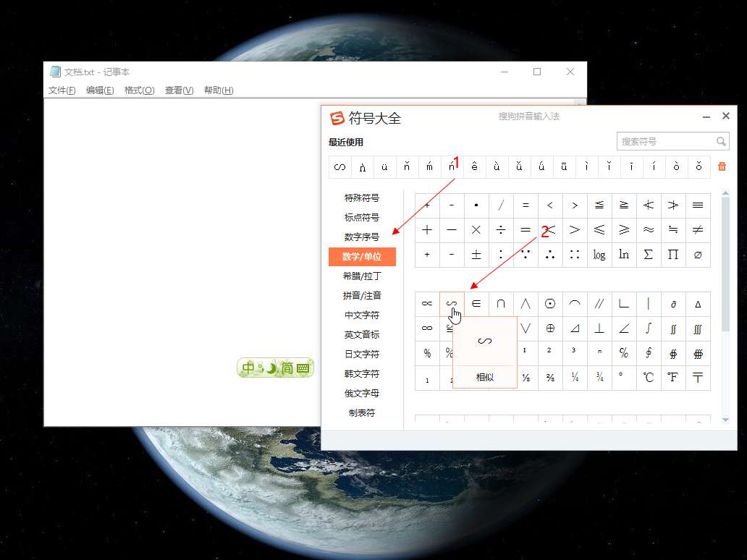Show the 俄文字母 category
747x560 pixels.
click(362, 394)
